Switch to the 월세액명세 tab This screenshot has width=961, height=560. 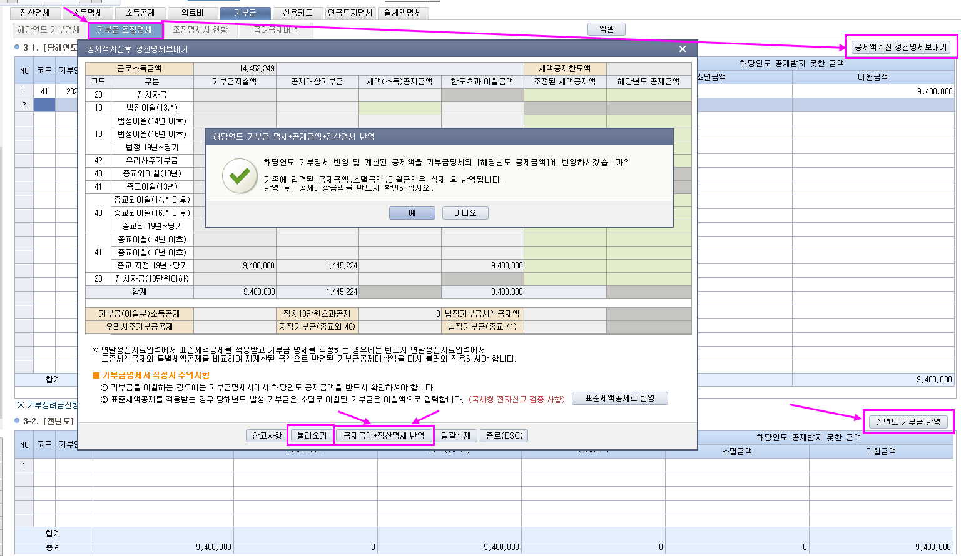[402, 13]
